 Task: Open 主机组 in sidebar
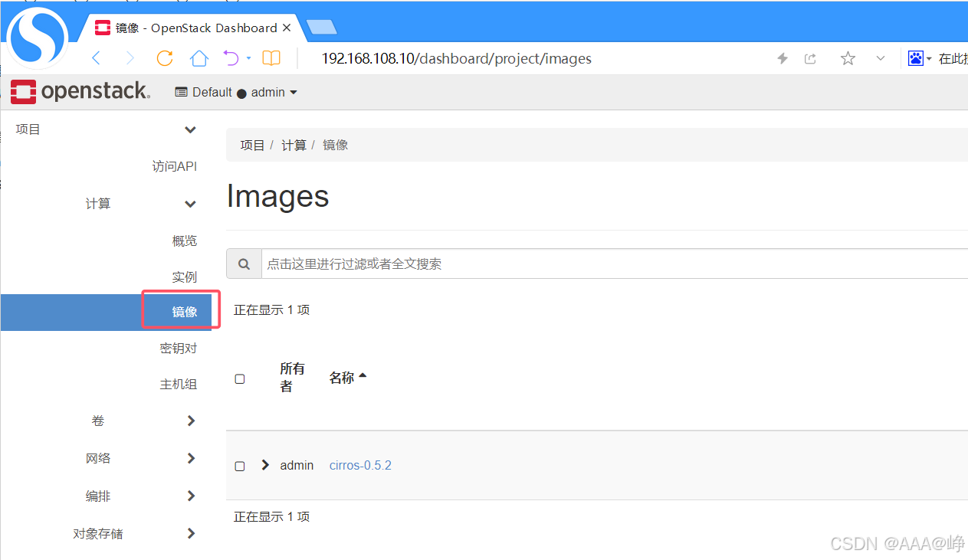(x=179, y=384)
